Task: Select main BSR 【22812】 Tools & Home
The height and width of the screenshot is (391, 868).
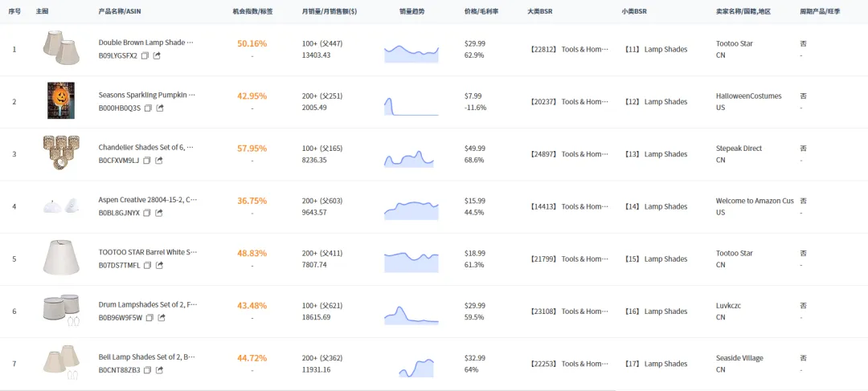Action: [568, 49]
